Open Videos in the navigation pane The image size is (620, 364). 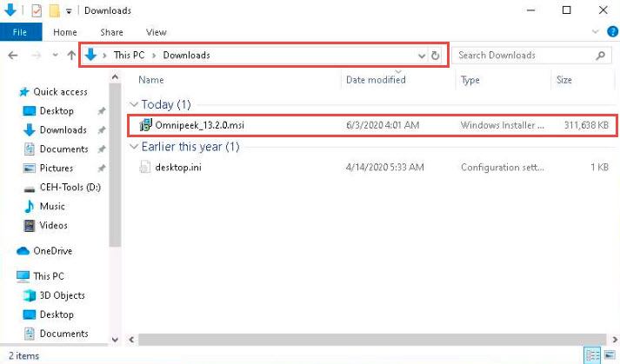pyautogui.click(x=53, y=225)
